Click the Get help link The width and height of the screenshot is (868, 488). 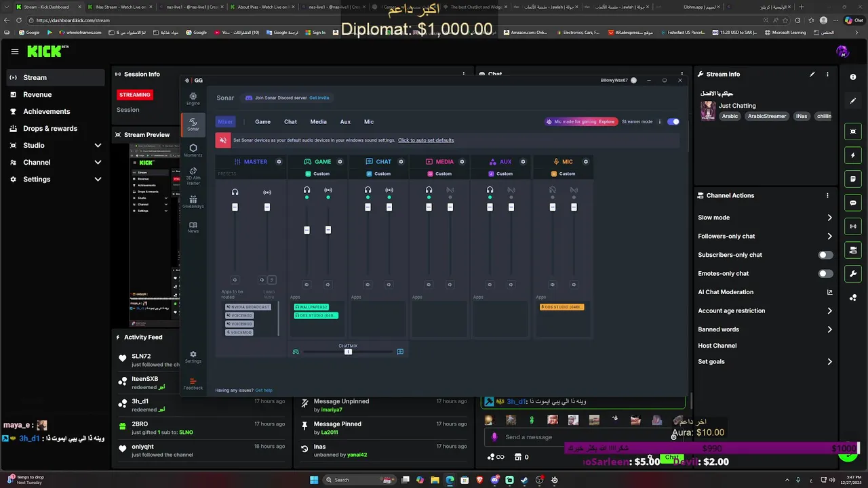263,390
